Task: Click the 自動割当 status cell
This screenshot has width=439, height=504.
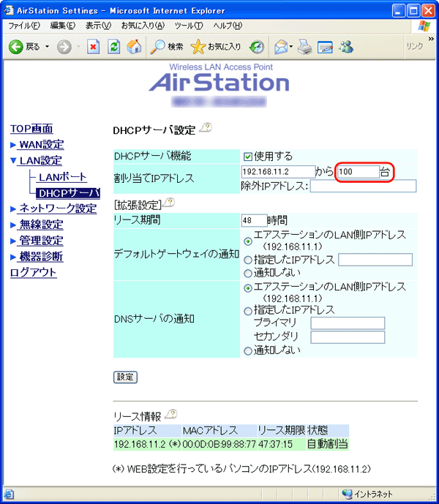Action: tap(327, 444)
